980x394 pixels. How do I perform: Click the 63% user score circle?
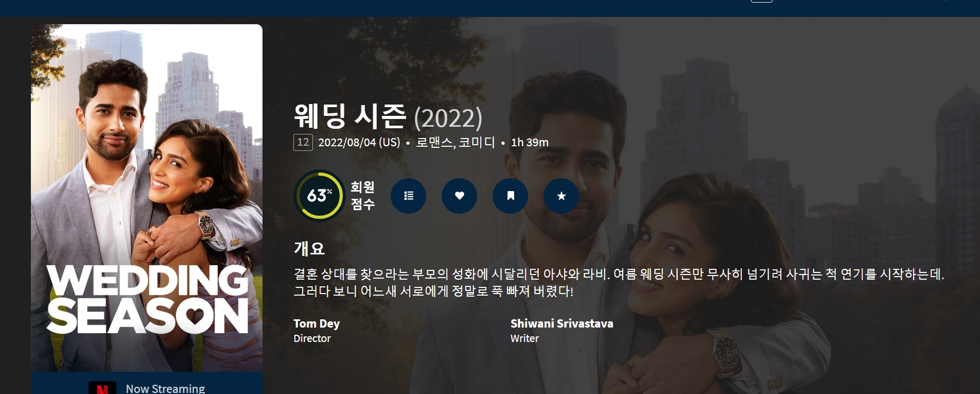(x=319, y=196)
